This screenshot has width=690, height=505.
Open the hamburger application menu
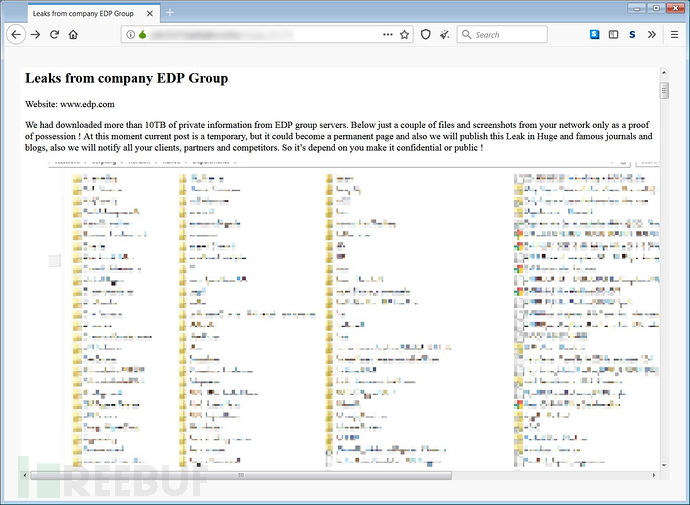click(x=674, y=34)
